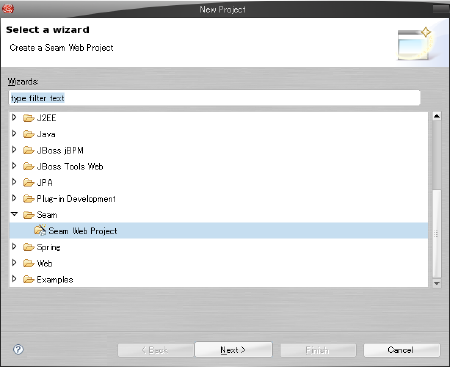Click the Next button
Image resolution: width=450 pixels, height=367 pixels.
(x=233, y=350)
